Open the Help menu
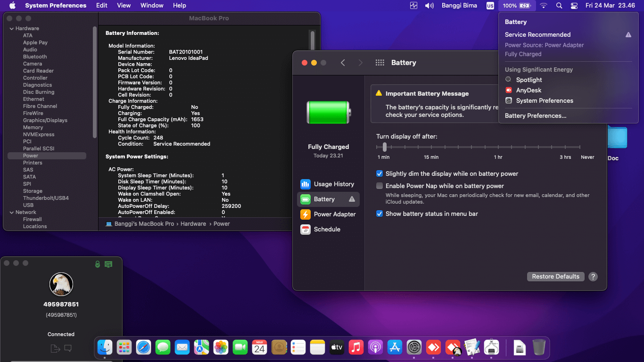Viewport: 644px width, 362px height. (180, 6)
